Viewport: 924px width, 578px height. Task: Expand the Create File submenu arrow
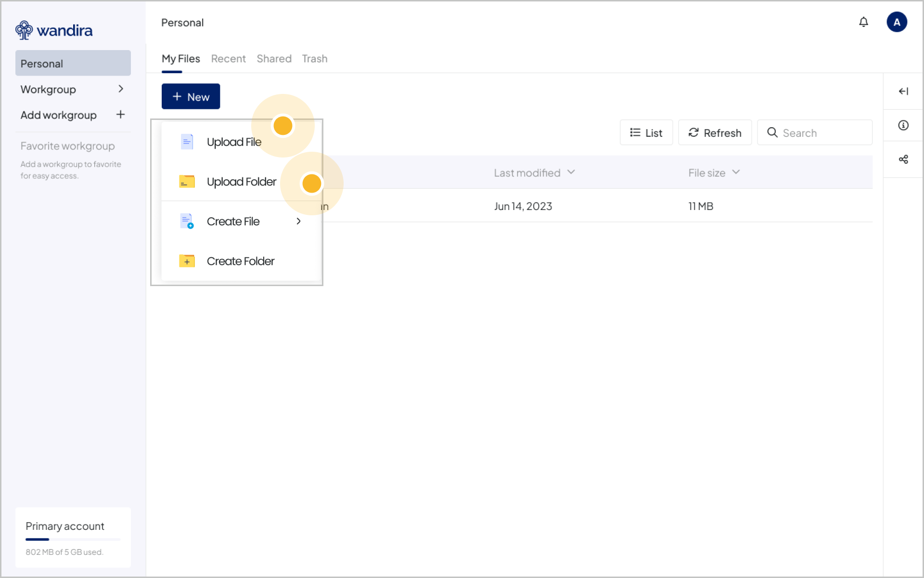pyautogui.click(x=298, y=221)
